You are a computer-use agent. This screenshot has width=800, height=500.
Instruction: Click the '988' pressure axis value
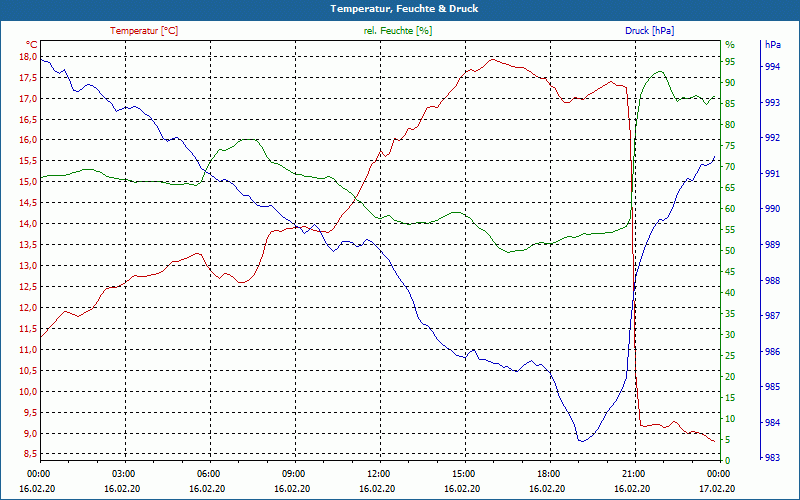tap(772, 280)
